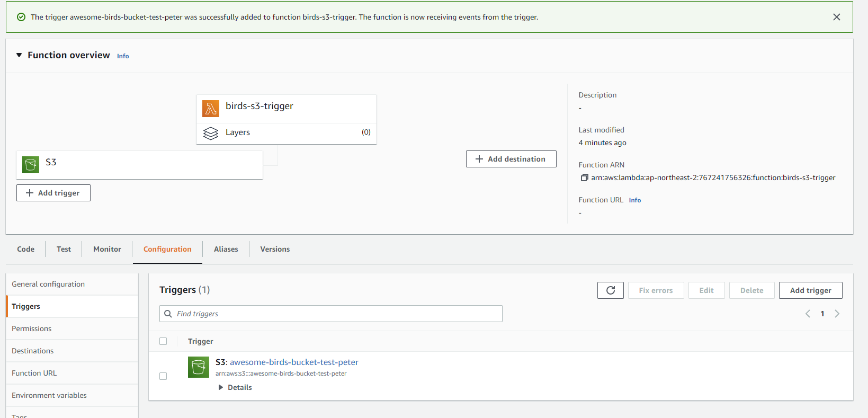The height and width of the screenshot is (418, 868).
Task: Select the Function ARN text
Action: (713, 177)
